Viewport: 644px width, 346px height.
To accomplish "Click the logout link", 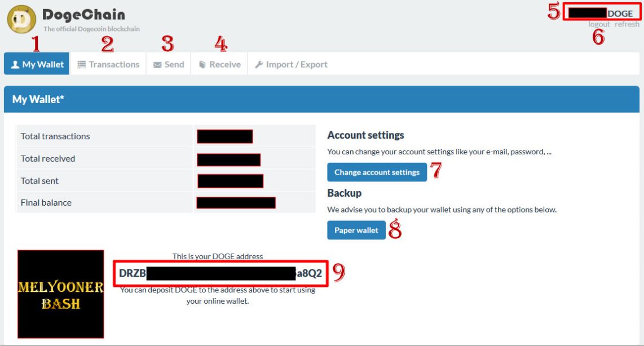I will click(x=599, y=24).
